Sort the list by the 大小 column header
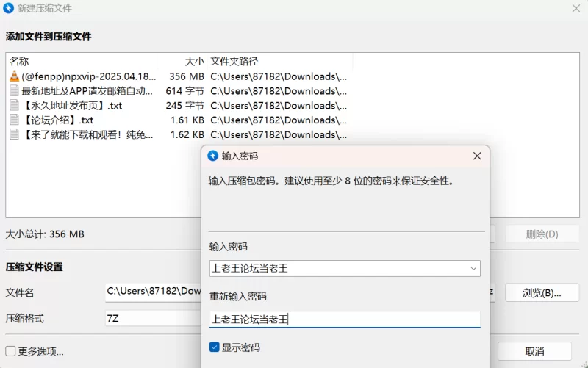 182,61
